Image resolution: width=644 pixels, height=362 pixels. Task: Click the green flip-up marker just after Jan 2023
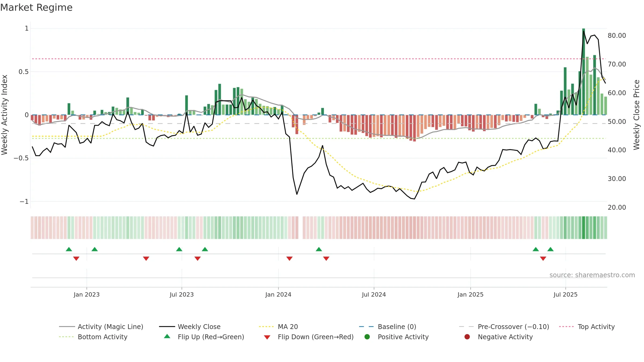tap(94, 249)
